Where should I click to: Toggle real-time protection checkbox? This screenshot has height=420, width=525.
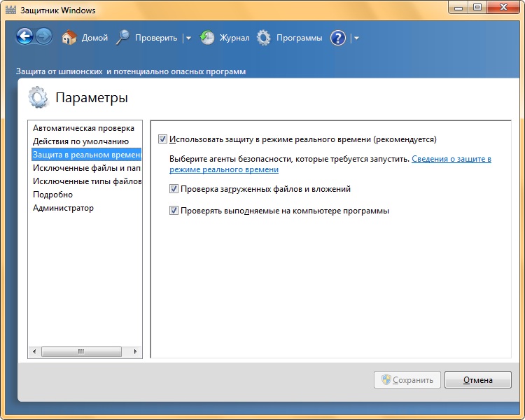tap(163, 139)
